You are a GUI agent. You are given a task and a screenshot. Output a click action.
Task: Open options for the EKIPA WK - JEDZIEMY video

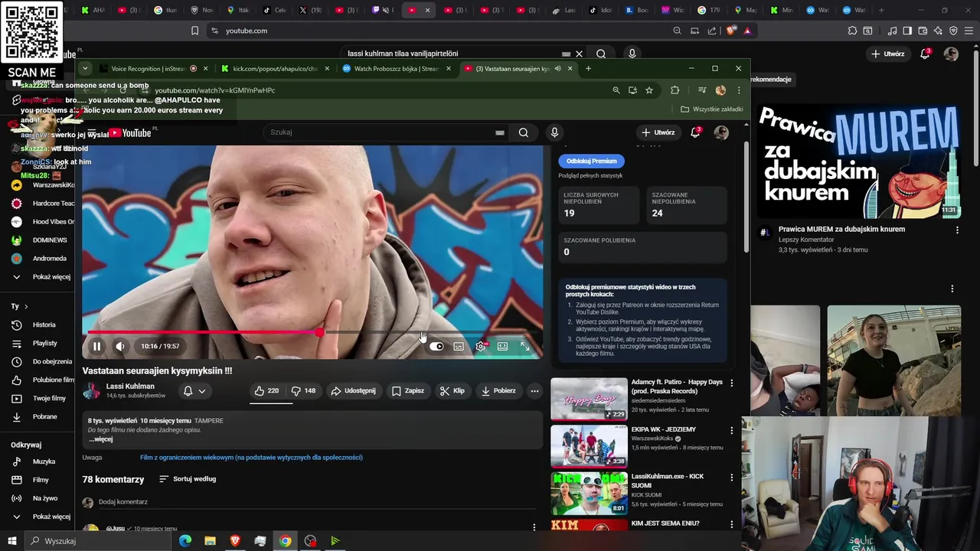coord(731,431)
